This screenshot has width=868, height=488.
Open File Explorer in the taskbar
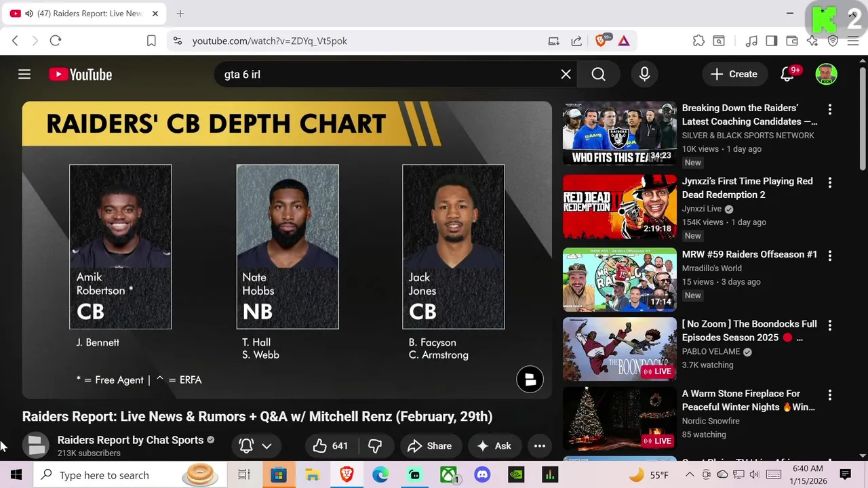point(313,475)
